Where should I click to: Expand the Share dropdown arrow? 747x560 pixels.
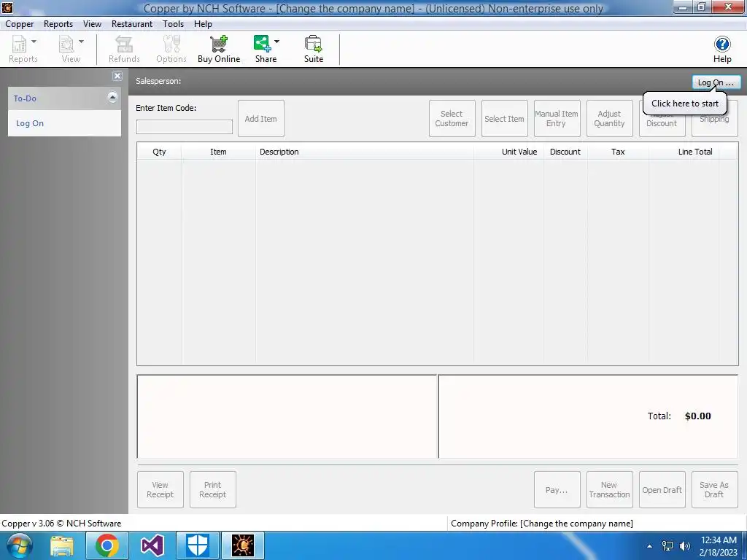coord(276,42)
